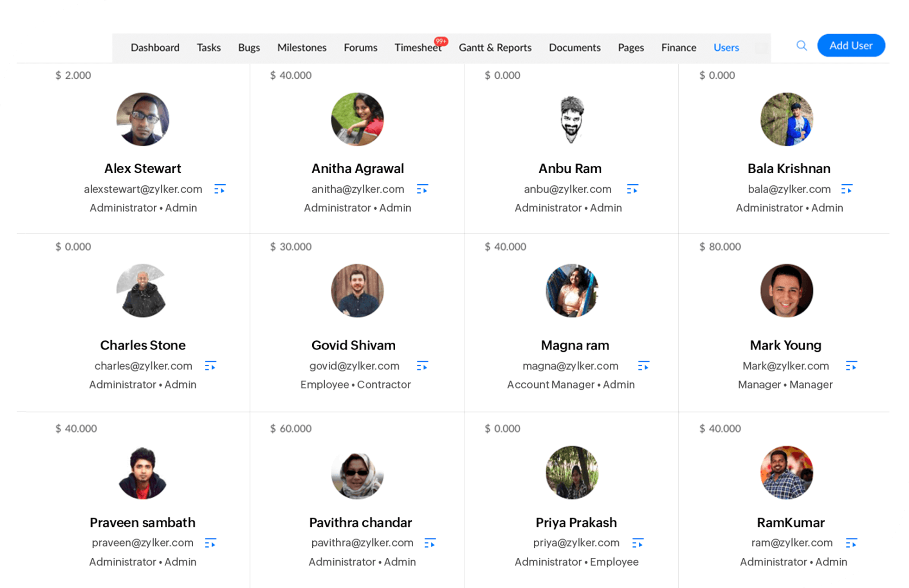909x588 pixels.
Task: Click Mark Young's profile photo
Action: [787, 290]
